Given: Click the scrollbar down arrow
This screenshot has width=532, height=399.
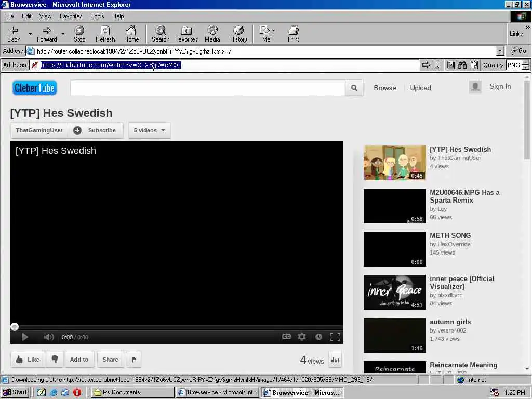Looking at the screenshot, I should click(527, 368).
